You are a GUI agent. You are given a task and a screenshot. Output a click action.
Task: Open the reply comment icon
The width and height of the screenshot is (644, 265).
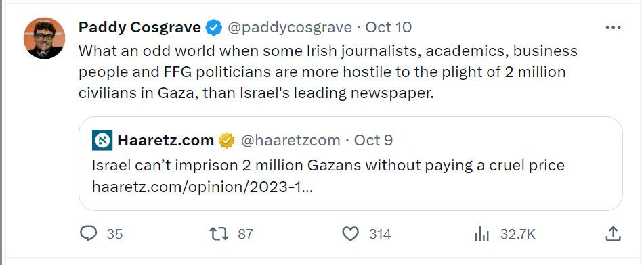tap(88, 234)
